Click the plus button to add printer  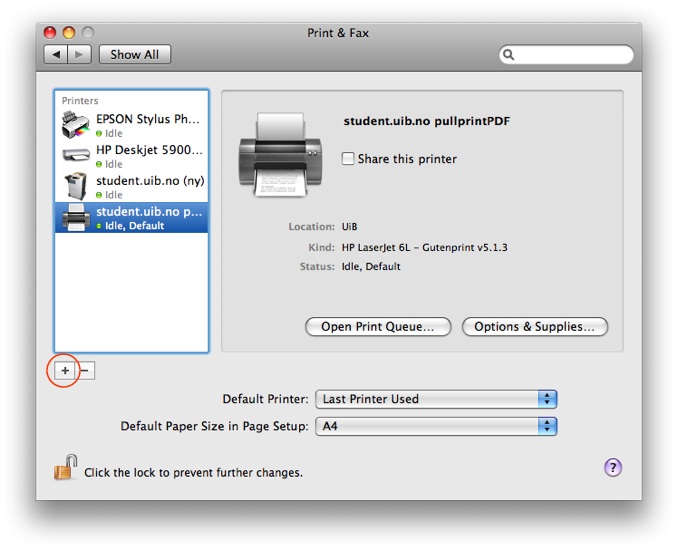click(x=65, y=370)
